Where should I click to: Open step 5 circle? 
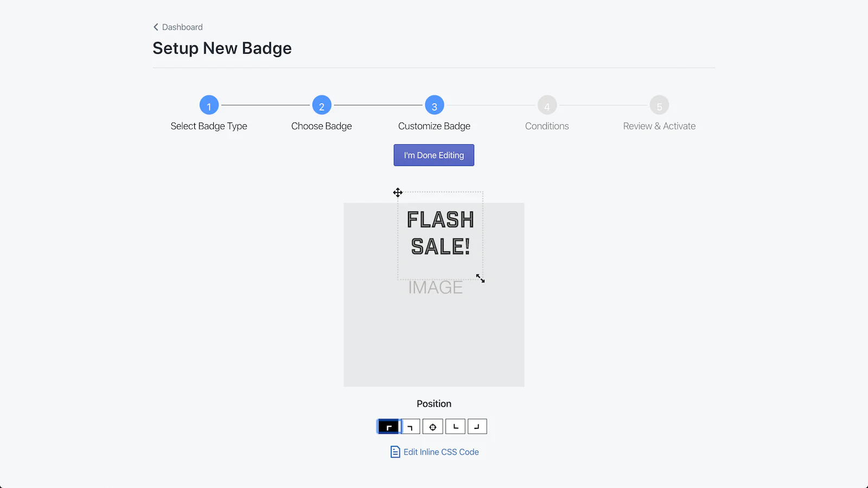tap(659, 105)
